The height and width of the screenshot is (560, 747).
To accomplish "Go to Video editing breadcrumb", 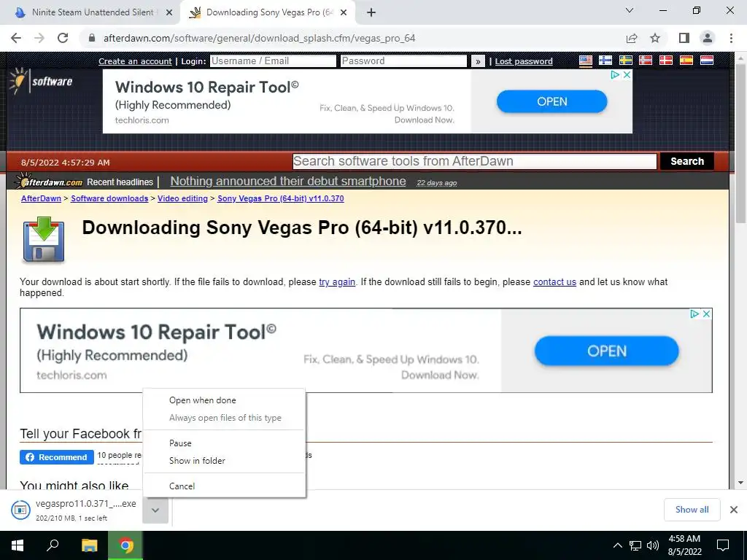I will coord(182,198).
